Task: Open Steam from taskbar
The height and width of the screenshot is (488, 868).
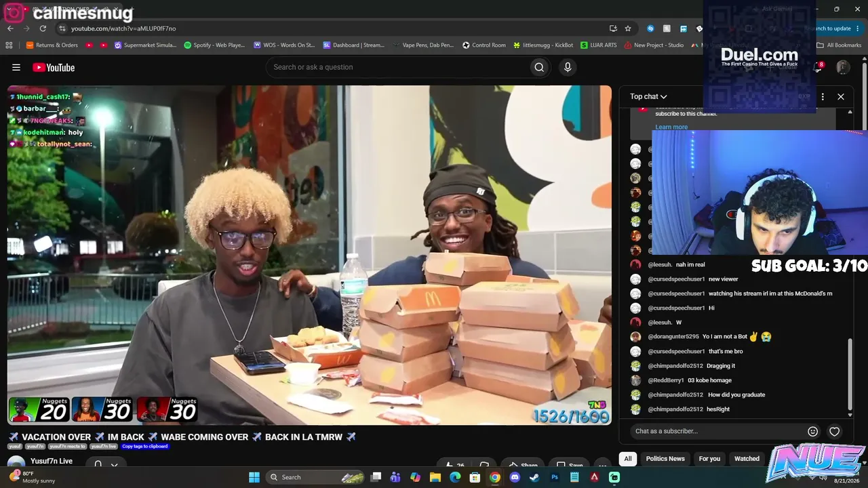Action: 534,477
